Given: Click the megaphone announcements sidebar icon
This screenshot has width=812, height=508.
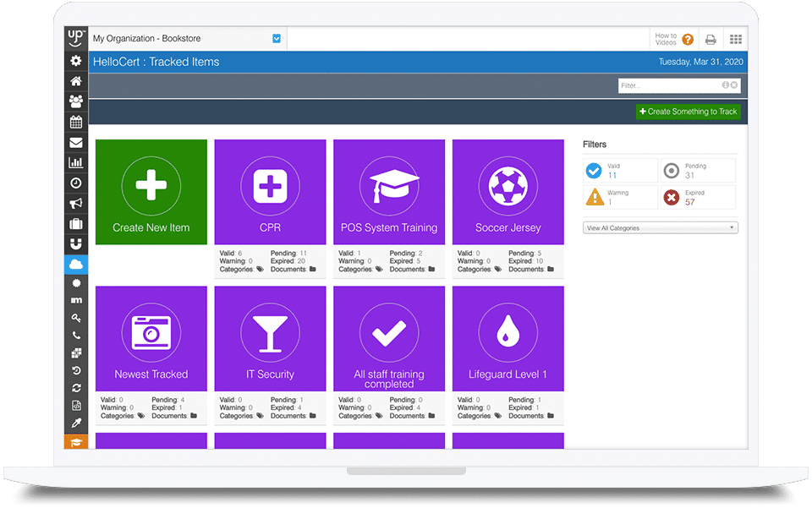Looking at the screenshot, I should point(76,204).
